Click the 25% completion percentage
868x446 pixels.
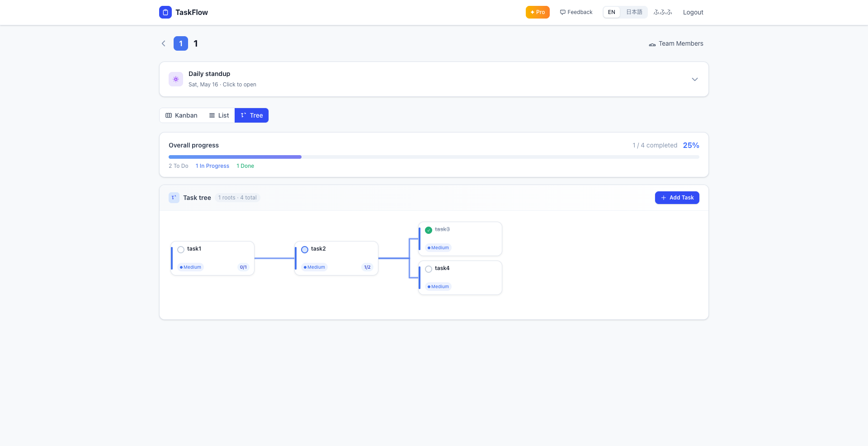click(x=691, y=145)
